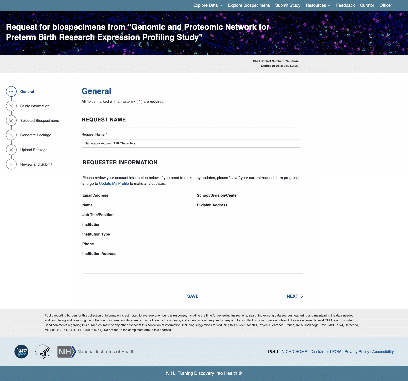Click the Selected Biospecimens step circle icon
Viewport: 408px width, 381px height.
click(11, 120)
